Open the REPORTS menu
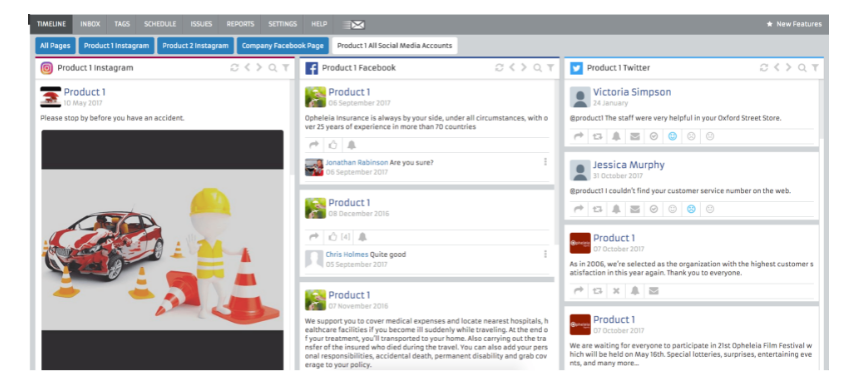Image resolution: width=861 pixels, height=387 pixels. (x=241, y=24)
